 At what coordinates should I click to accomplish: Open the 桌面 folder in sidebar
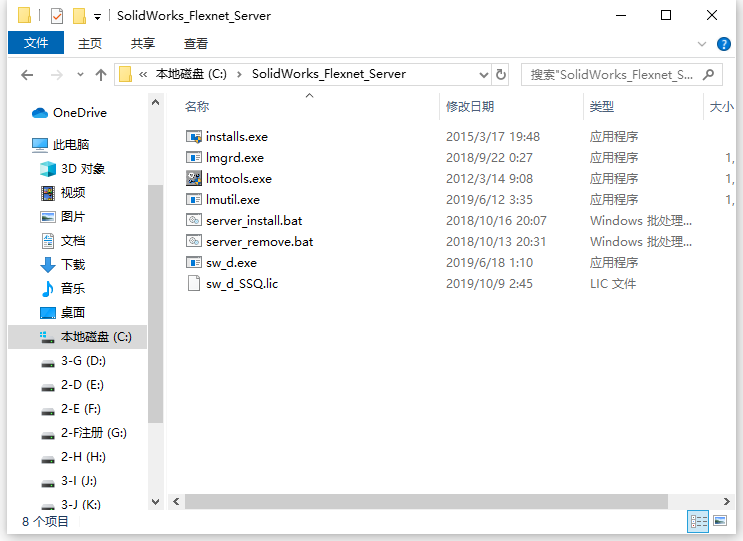pos(63,313)
